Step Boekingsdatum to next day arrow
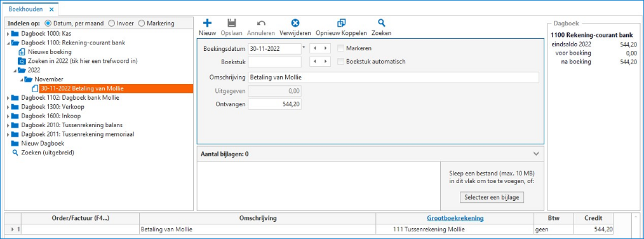The width and height of the screenshot is (644, 239). click(x=325, y=48)
